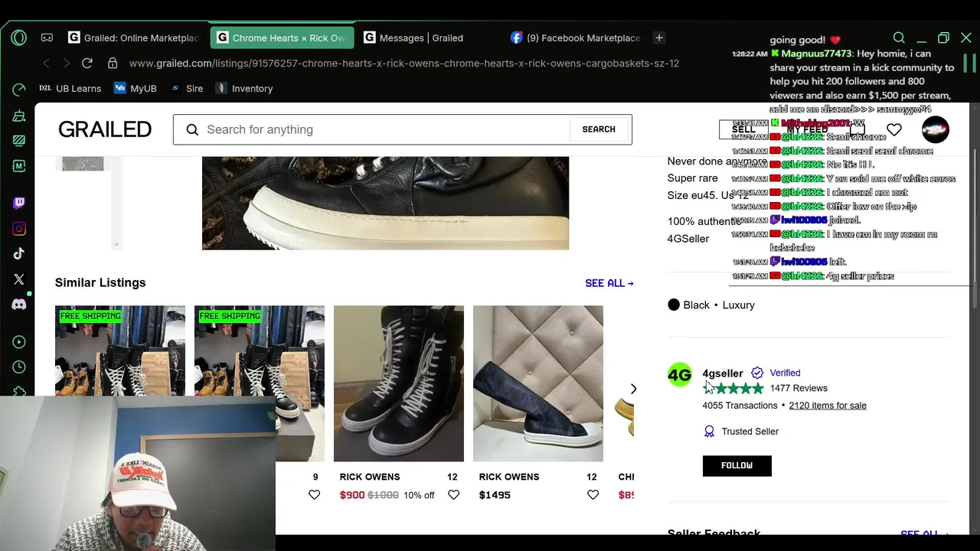980x551 pixels.
Task: Open the 4gseller profile name
Action: click(723, 373)
